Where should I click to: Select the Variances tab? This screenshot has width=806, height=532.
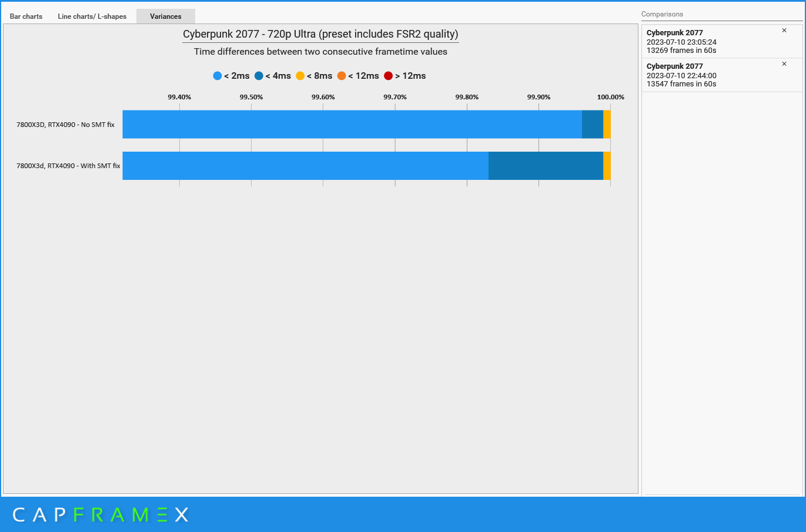166,16
